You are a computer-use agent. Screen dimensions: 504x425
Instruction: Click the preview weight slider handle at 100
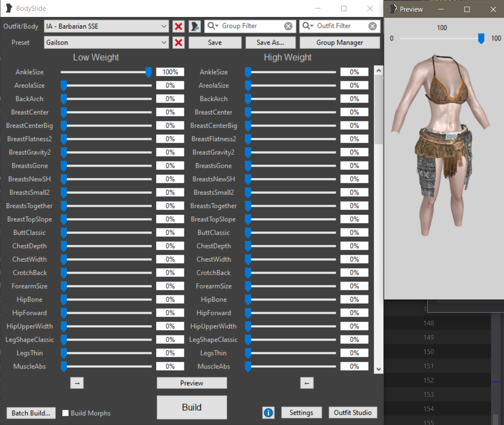coord(481,38)
